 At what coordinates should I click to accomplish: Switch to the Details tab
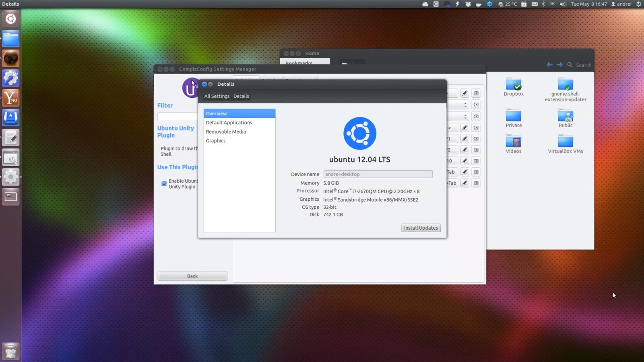241,96
